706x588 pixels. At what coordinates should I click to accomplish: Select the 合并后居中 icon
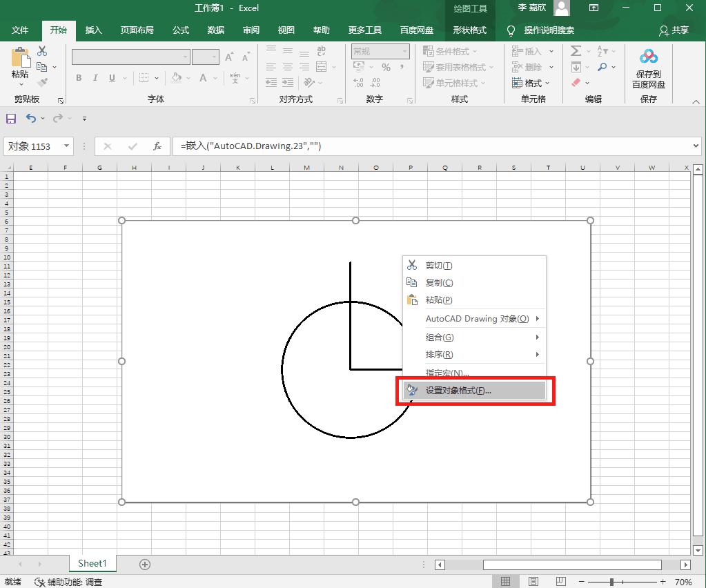322,67
